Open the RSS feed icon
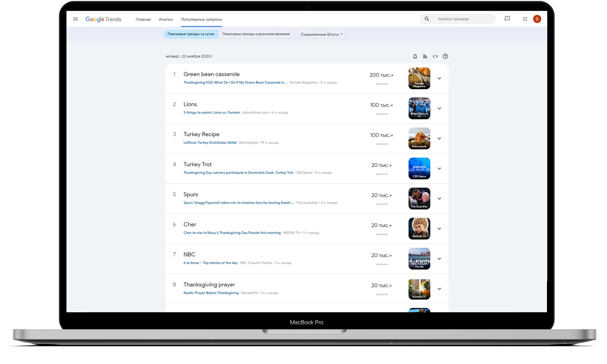This screenshot has height=364, width=607. pyautogui.click(x=425, y=57)
